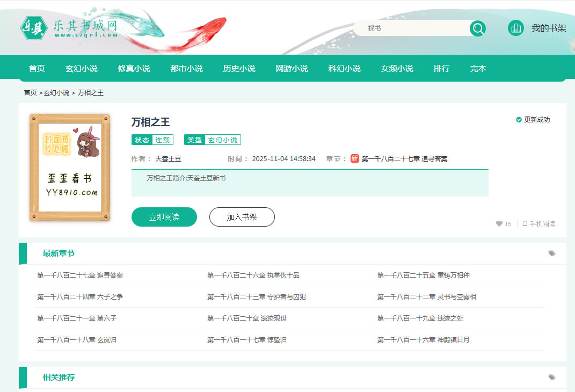Open the bookshelf chart icon
The height and width of the screenshot is (392, 575).
[515, 28]
